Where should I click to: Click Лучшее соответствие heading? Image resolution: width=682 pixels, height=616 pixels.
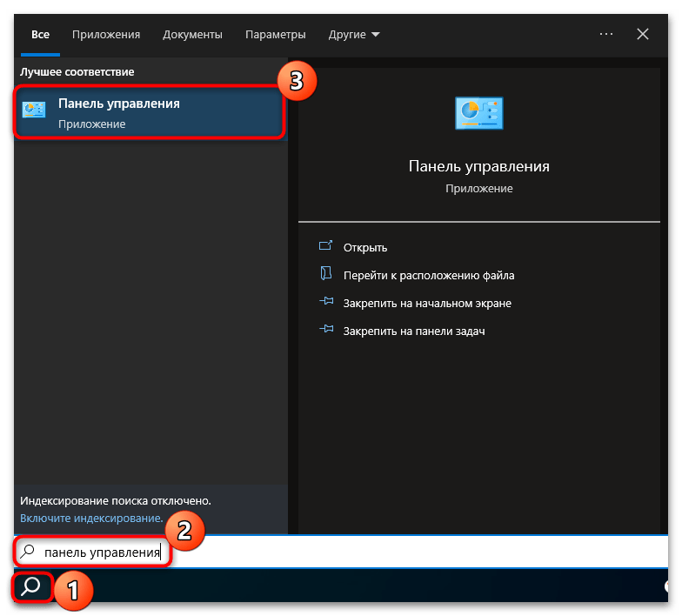77,71
